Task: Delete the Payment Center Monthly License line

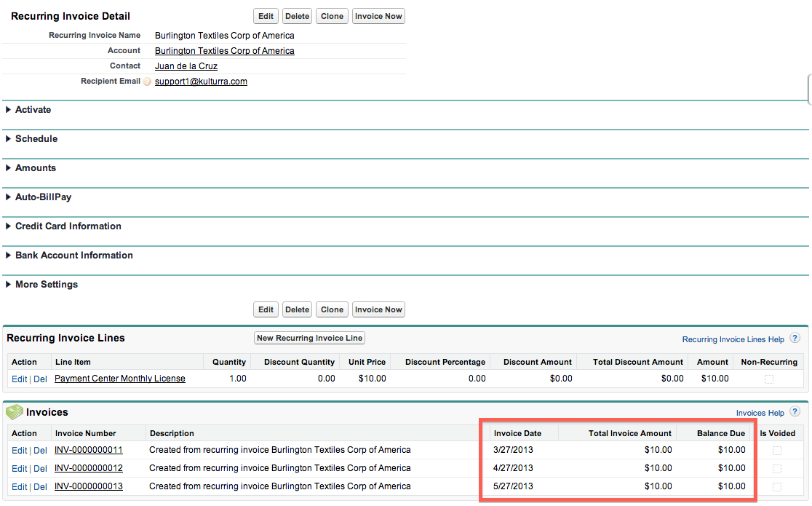Action: tap(40, 379)
